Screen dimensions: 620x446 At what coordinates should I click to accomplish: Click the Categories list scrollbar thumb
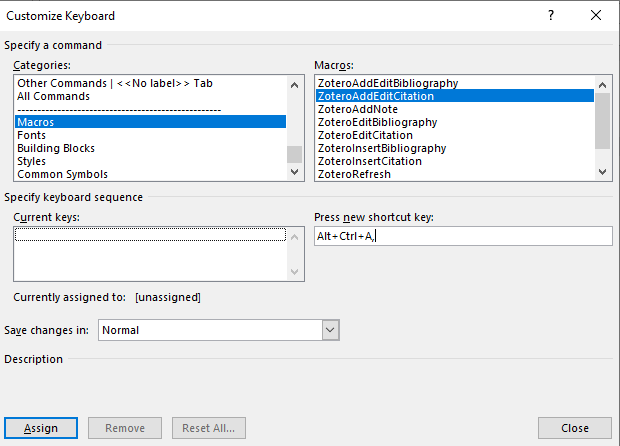tap(294, 154)
